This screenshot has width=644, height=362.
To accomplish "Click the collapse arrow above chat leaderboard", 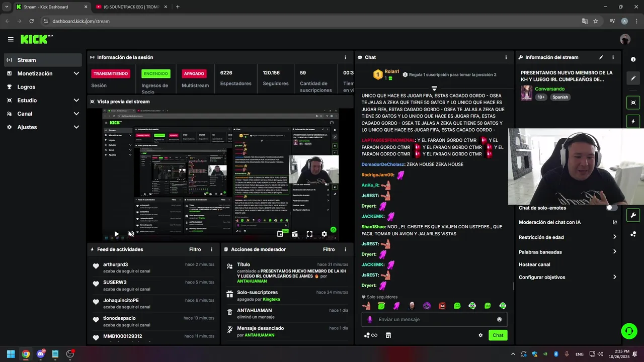I will (434, 88).
